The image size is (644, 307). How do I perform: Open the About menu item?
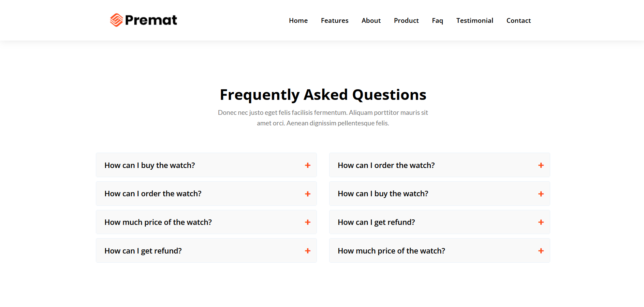371,20
